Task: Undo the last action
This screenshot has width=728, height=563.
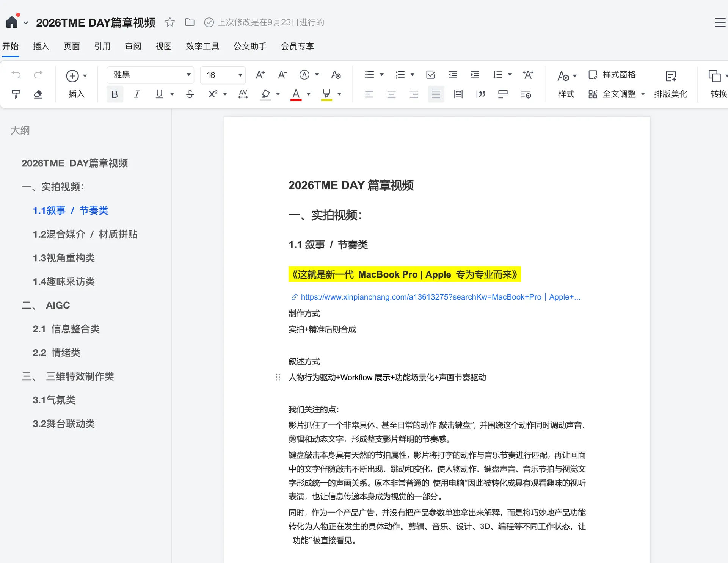Action: tap(16, 75)
